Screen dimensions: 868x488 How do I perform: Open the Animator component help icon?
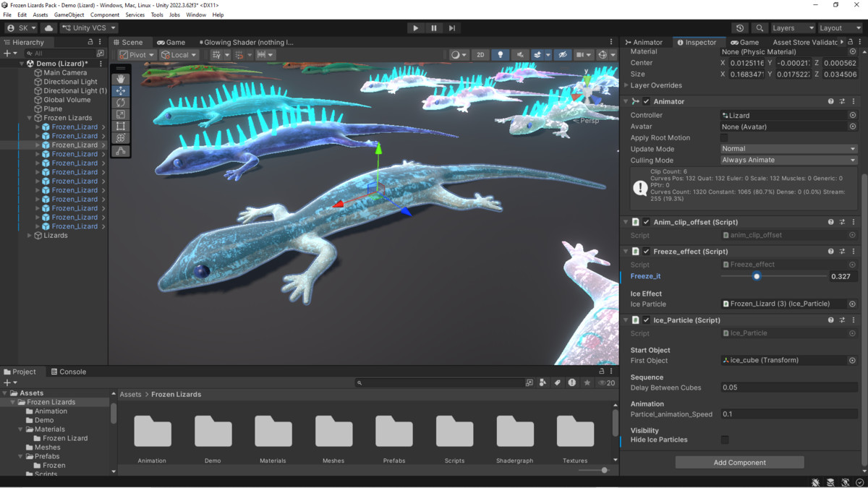[x=831, y=102]
